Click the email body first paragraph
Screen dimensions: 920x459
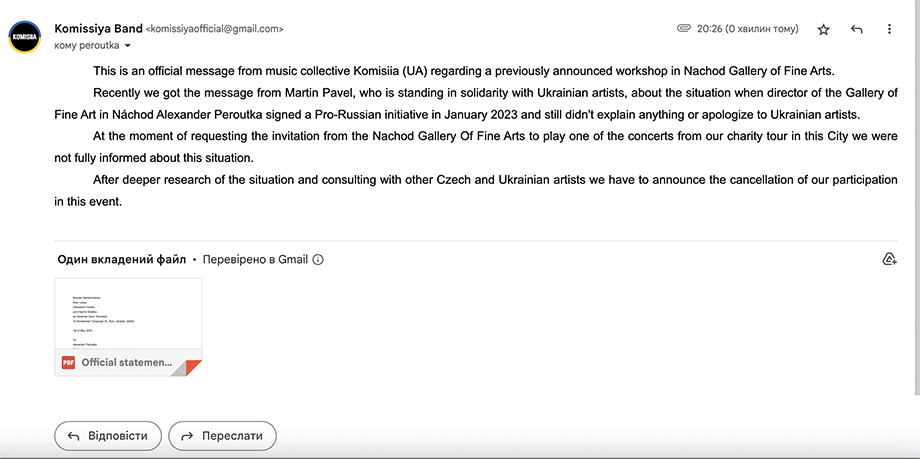click(464, 72)
